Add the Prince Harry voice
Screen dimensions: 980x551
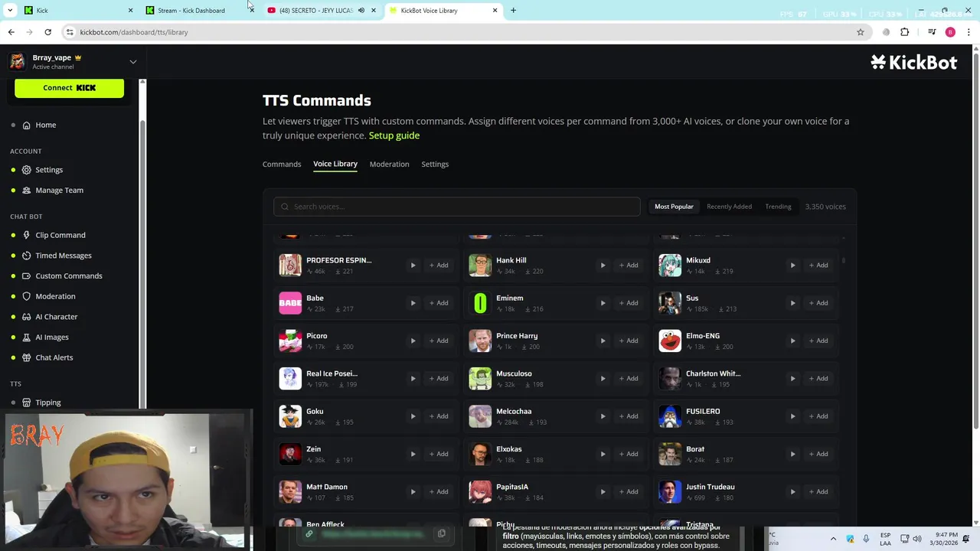(x=628, y=341)
